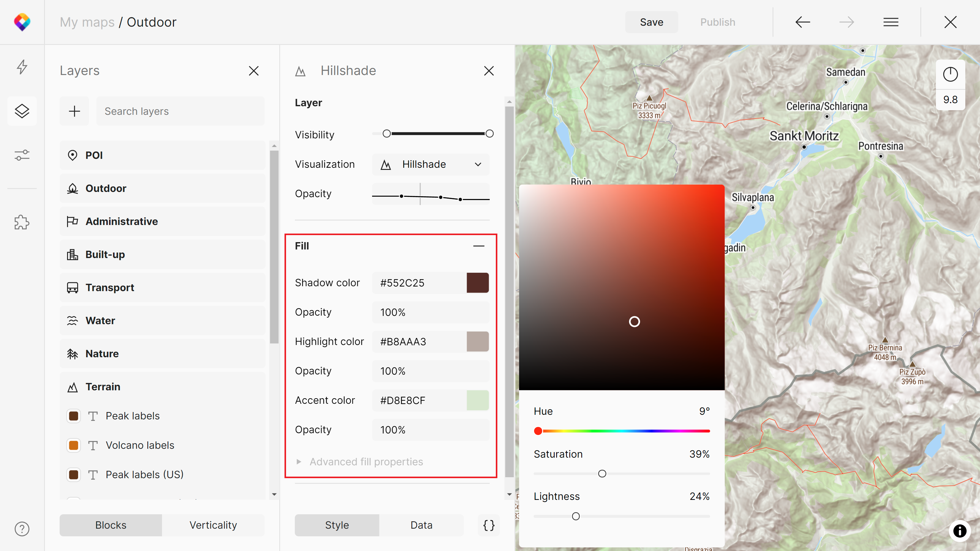Open the Visualization Hillshade dropdown
The width and height of the screenshot is (980, 551).
[x=431, y=164]
